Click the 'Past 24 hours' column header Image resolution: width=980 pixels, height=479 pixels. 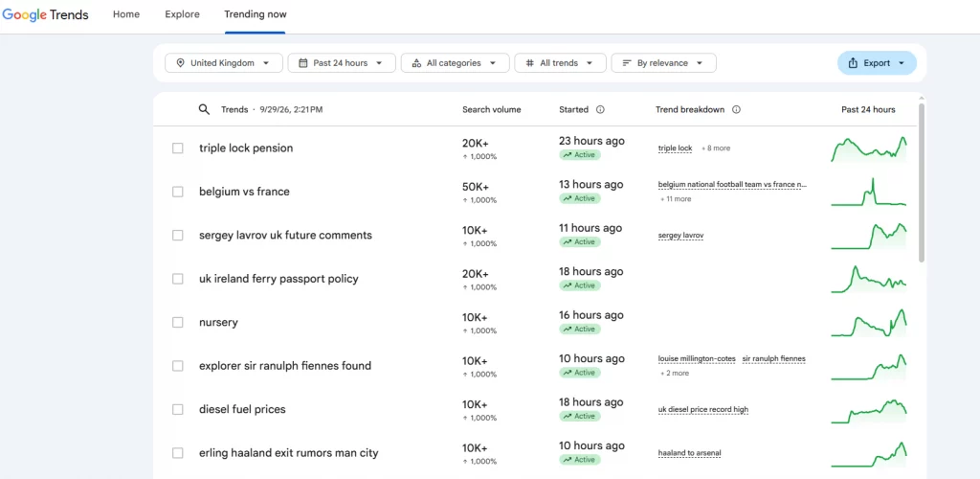[x=868, y=109]
